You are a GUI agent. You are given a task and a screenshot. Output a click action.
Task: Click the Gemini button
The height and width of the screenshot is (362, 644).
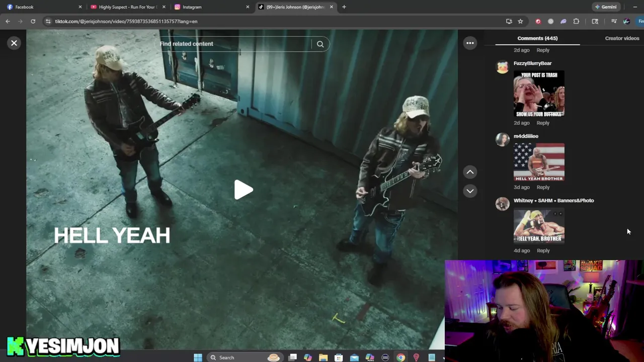(606, 7)
